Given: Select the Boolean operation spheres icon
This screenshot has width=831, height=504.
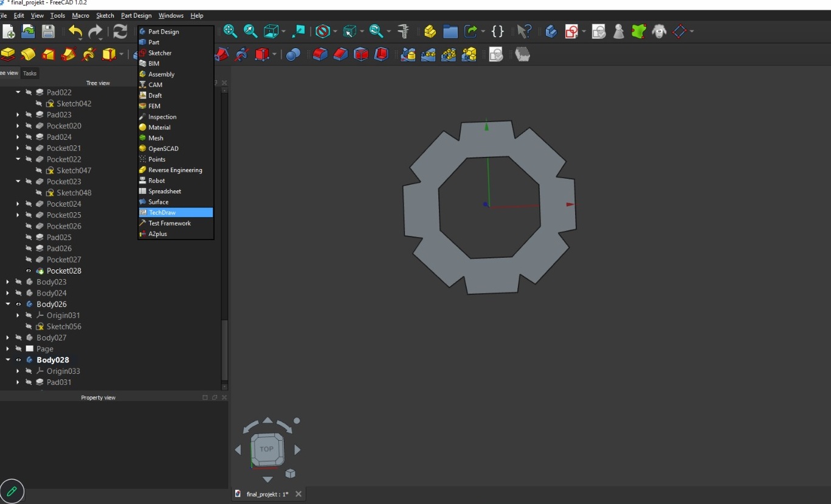Looking at the screenshot, I should point(293,55).
